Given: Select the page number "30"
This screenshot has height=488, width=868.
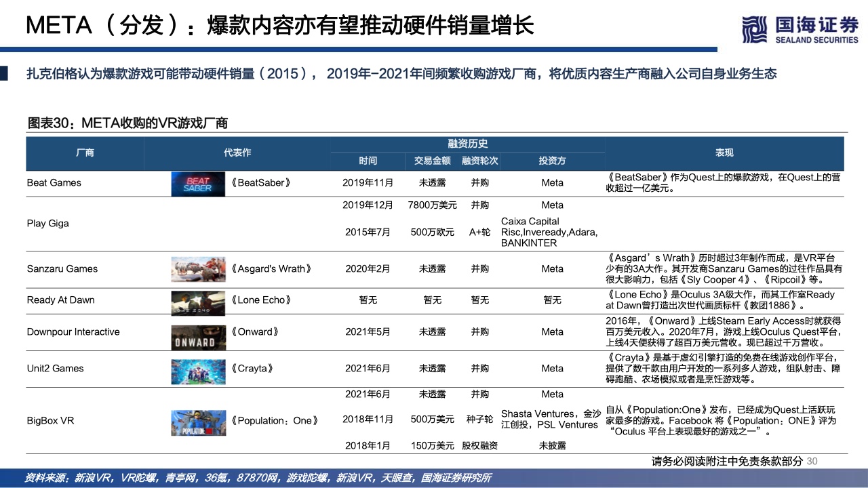Looking at the screenshot, I should pos(812,461).
